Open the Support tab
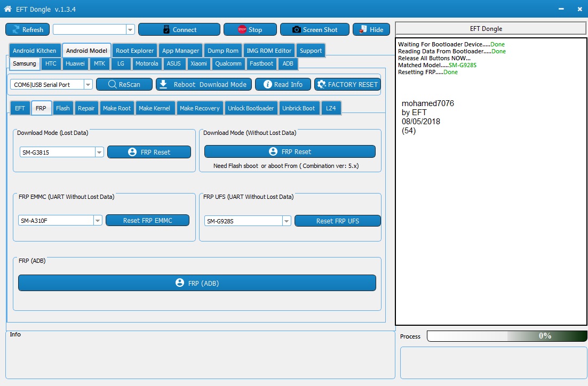 [311, 51]
